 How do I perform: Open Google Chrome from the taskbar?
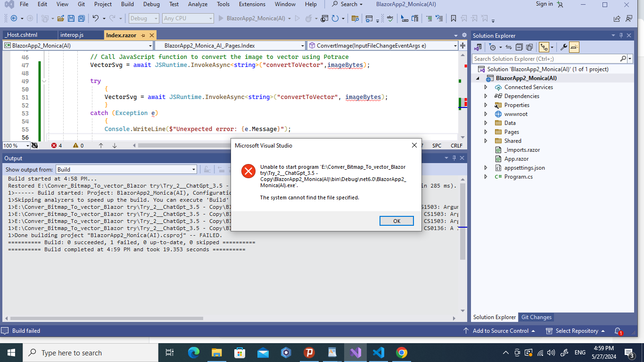(401, 353)
